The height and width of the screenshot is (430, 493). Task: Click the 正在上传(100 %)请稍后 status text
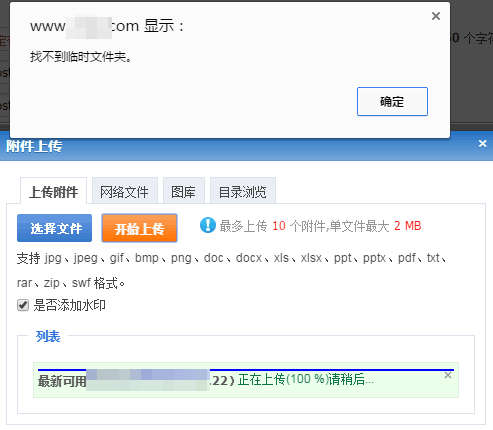click(x=306, y=380)
